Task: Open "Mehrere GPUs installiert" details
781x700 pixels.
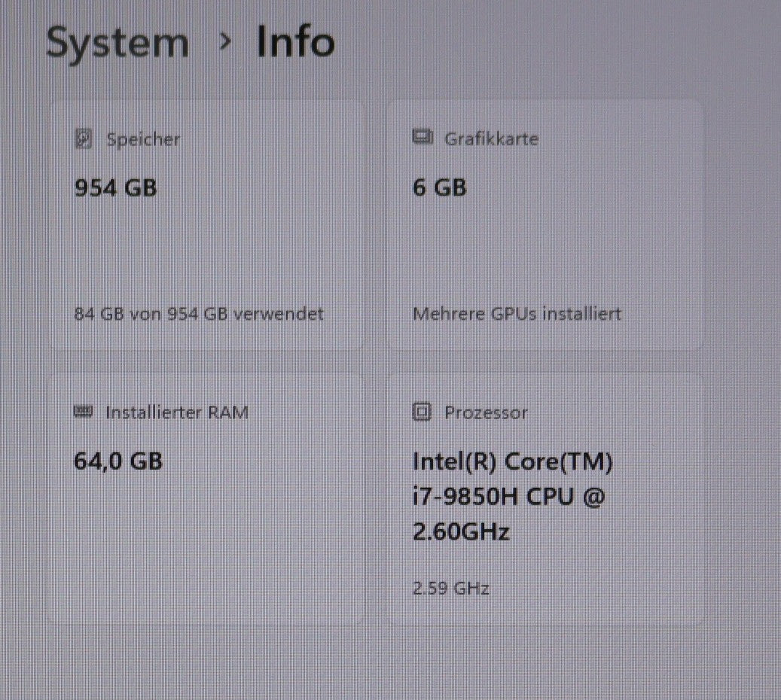Action: tap(517, 313)
